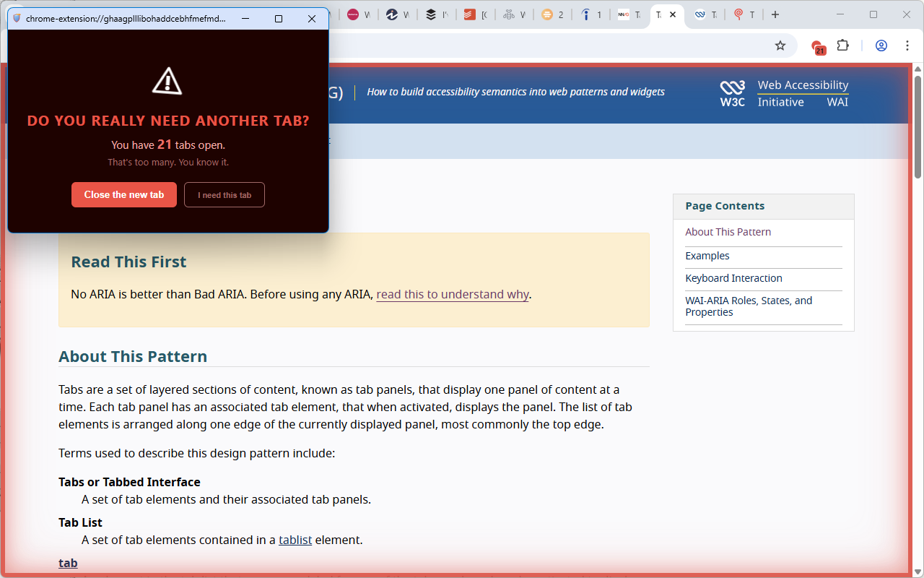Click 'Page Contents' sidebar heading

[x=725, y=206]
